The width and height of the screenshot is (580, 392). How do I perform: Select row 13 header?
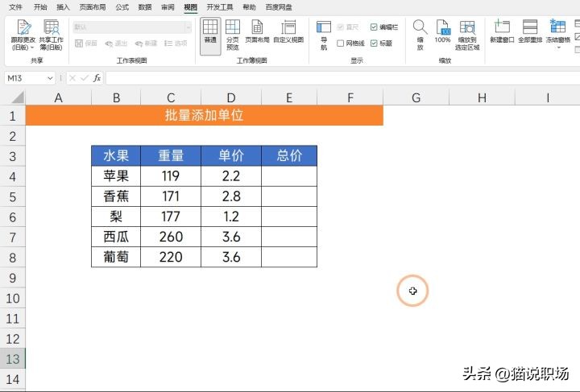[13, 359]
